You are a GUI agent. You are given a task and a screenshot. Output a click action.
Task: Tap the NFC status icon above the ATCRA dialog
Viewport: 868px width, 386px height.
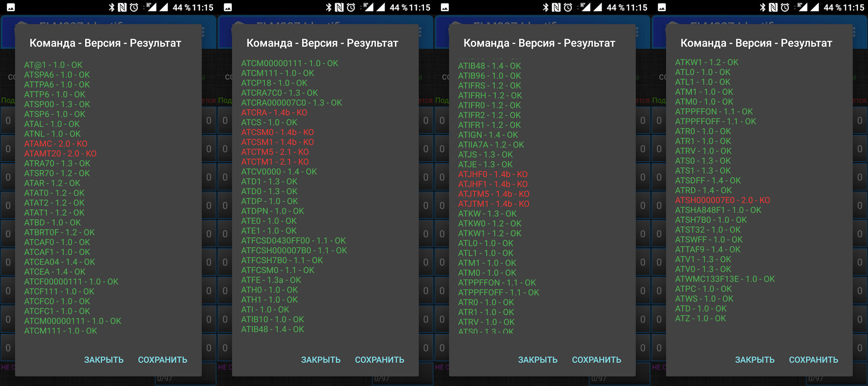[339, 7]
